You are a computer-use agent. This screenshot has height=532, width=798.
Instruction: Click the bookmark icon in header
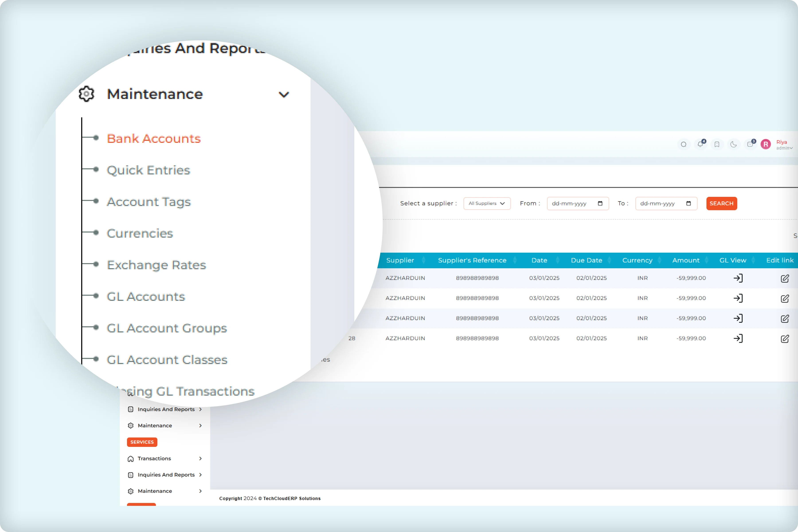click(x=717, y=145)
